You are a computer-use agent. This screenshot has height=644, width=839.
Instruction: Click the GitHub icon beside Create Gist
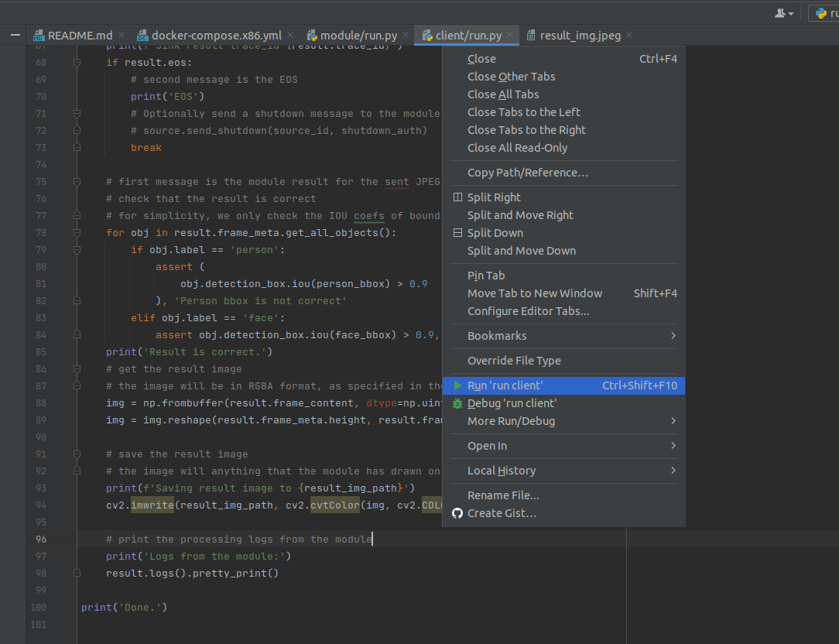[x=457, y=513]
